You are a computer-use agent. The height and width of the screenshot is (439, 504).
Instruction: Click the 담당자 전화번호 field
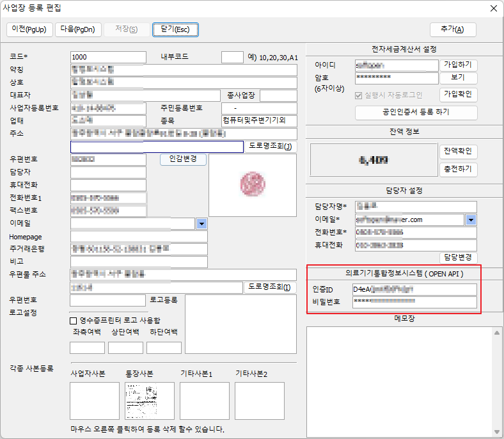[416, 233]
